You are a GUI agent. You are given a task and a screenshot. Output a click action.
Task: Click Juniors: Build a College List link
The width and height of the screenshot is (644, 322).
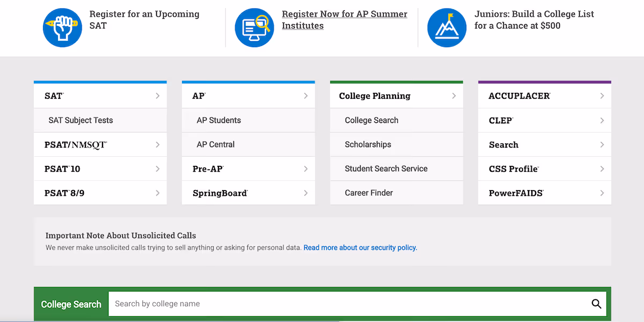point(534,20)
